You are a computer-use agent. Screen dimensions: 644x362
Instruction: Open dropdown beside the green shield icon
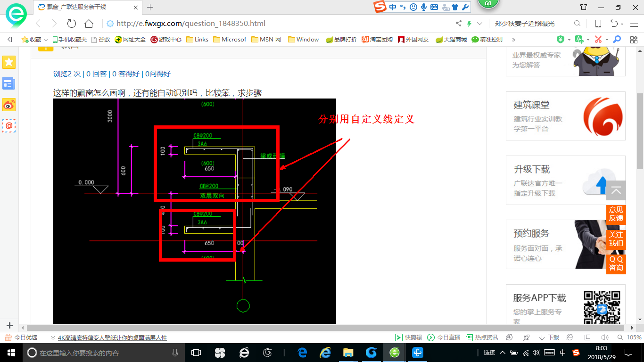[569, 40]
